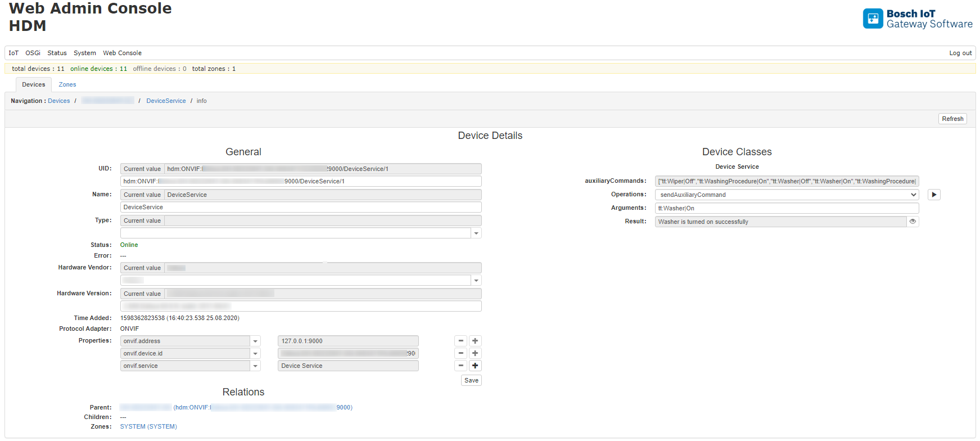
Task: Click the Bosch IoT Gateway logo
Action: pyautogui.click(x=918, y=19)
